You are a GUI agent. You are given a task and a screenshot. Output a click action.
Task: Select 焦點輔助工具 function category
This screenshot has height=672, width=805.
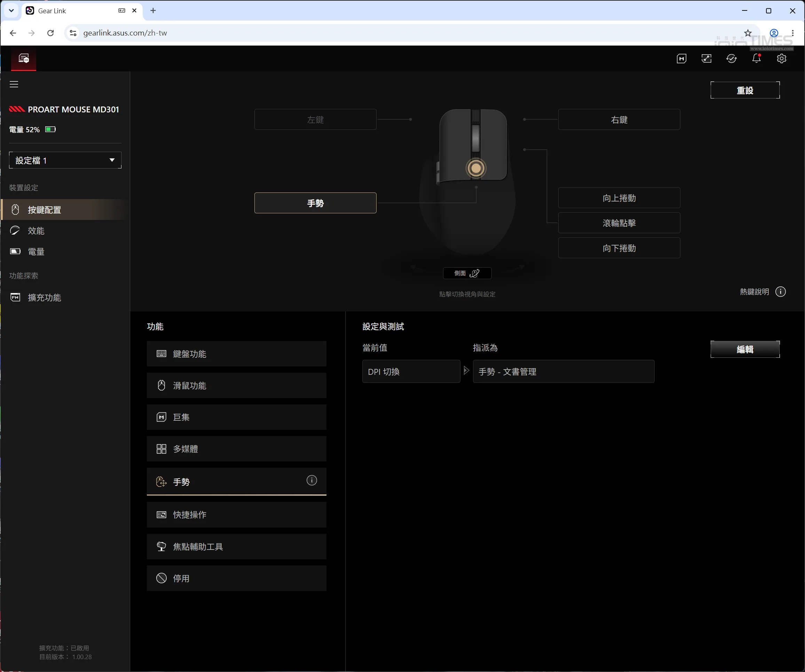237,547
